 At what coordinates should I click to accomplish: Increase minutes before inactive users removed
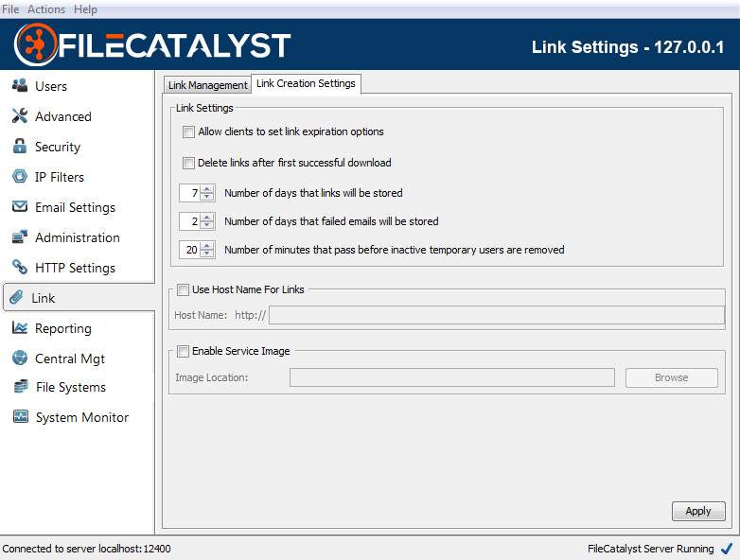tap(206, 246)
